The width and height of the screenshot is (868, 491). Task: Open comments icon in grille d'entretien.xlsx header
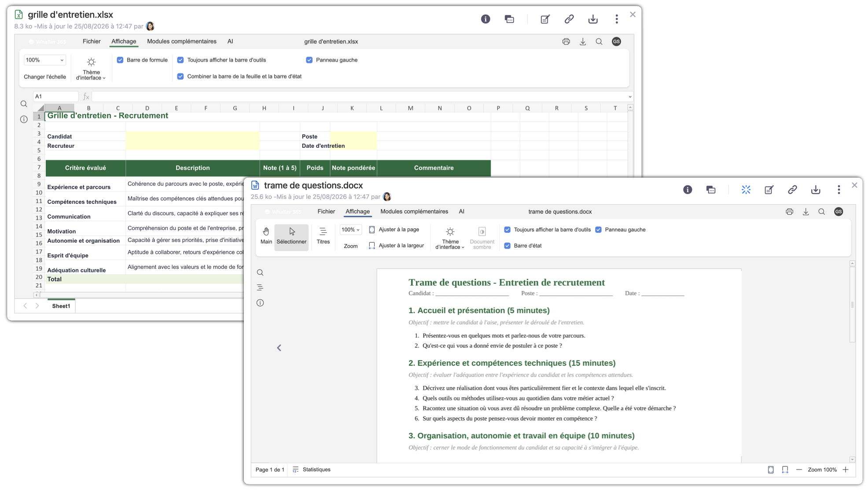(x=509, y=19)
